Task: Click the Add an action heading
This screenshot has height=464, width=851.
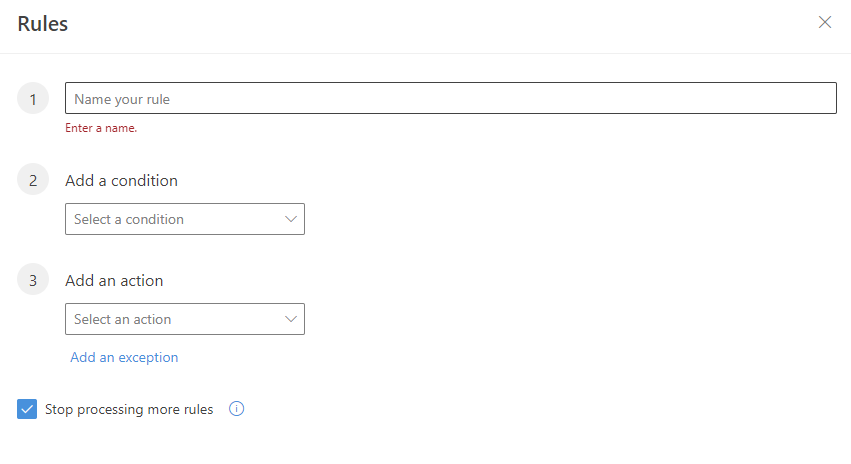Action: click(x=114, y=281)
